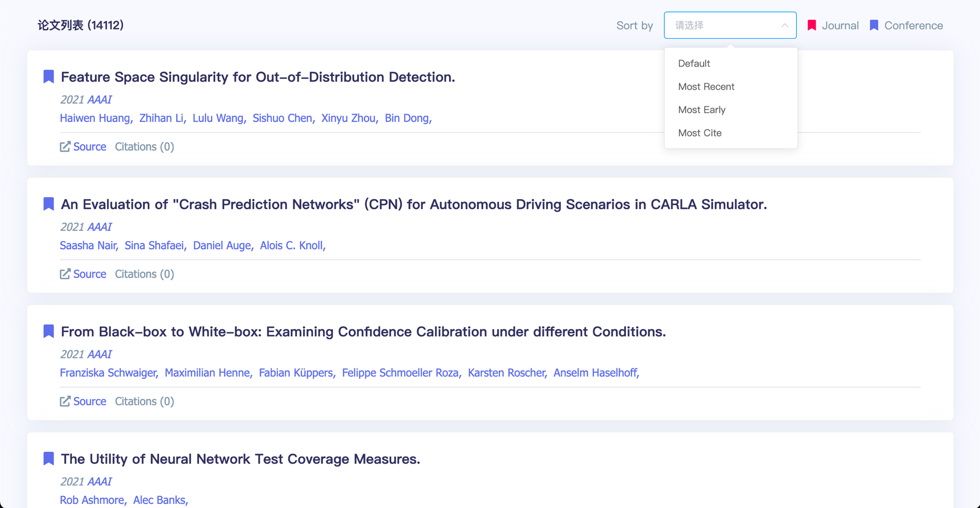Image resolution: width=980 pixels, height=508 pixels.
Task: Click bookmark icon beside Black-box to White-box paper
Action: click(48, 331)
